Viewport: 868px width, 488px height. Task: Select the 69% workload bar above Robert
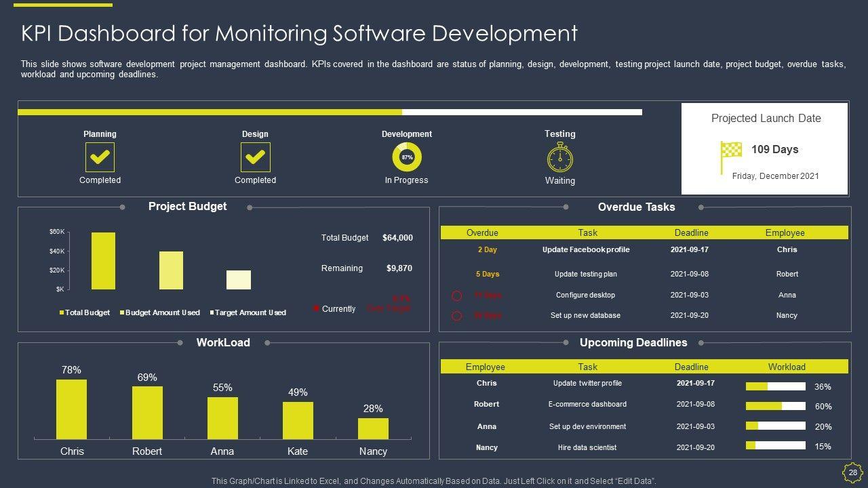147,413
